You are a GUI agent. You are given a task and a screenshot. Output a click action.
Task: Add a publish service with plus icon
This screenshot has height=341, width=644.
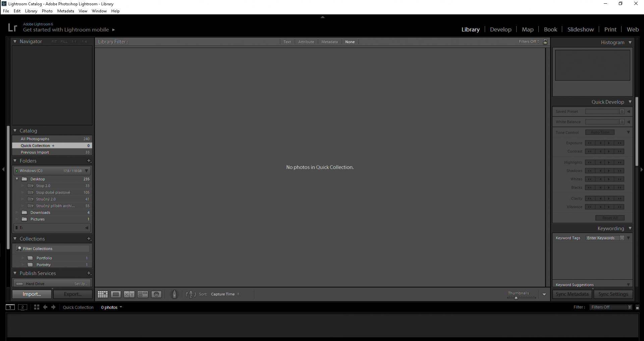(89, 273)
